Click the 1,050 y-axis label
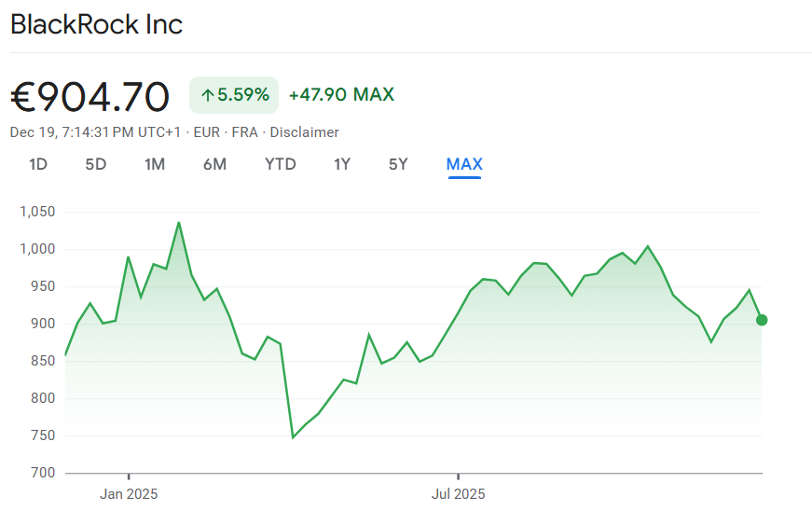The height and width of the screenshot is (511, 812). point(37,213)
